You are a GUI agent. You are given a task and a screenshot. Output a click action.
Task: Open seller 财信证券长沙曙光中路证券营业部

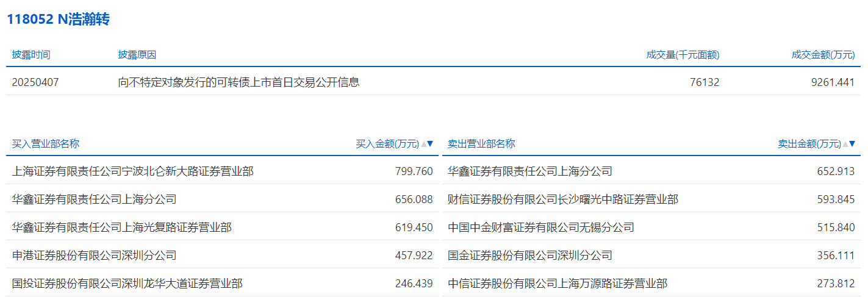point(562,199)
